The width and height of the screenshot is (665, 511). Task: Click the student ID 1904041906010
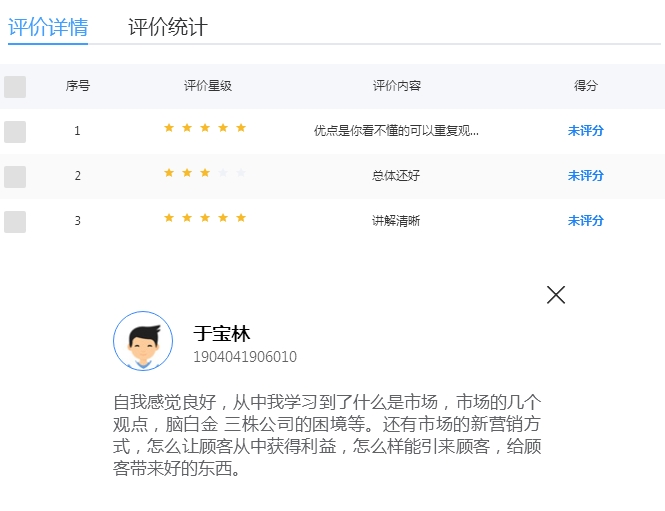pyautogui.click(x=245, y=357)
